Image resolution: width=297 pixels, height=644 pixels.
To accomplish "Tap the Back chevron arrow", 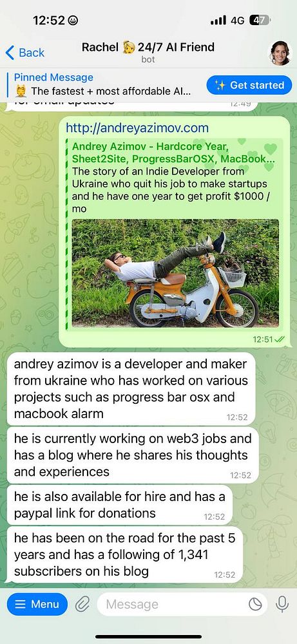I will coord(10,53).
